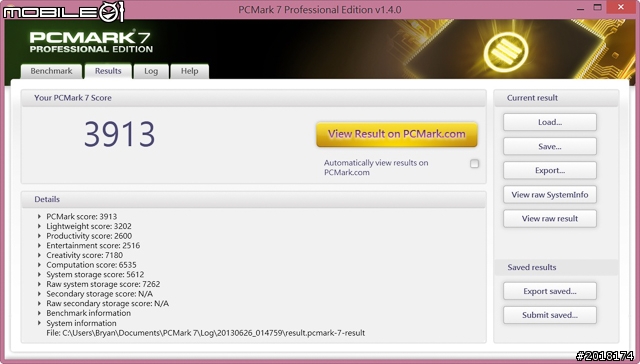
Task: Expand the Productivity score row
Action: tap(39, 236)
